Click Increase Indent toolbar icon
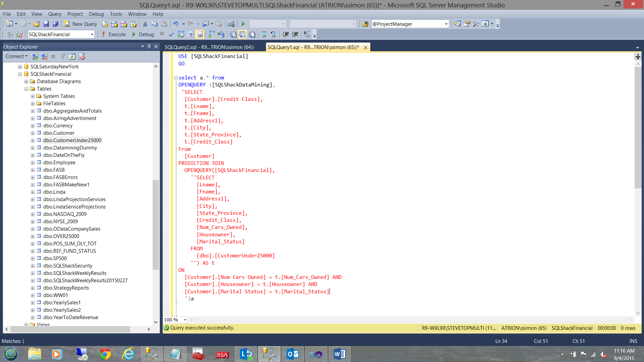Viewport: 644px width, 362px height. tap(295, 34)
